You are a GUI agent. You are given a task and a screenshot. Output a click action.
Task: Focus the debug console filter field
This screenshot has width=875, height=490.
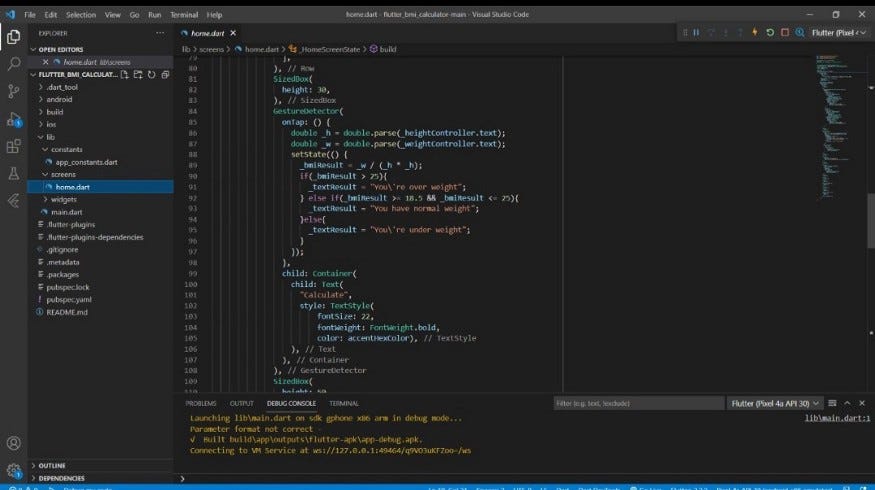point(638,403)
